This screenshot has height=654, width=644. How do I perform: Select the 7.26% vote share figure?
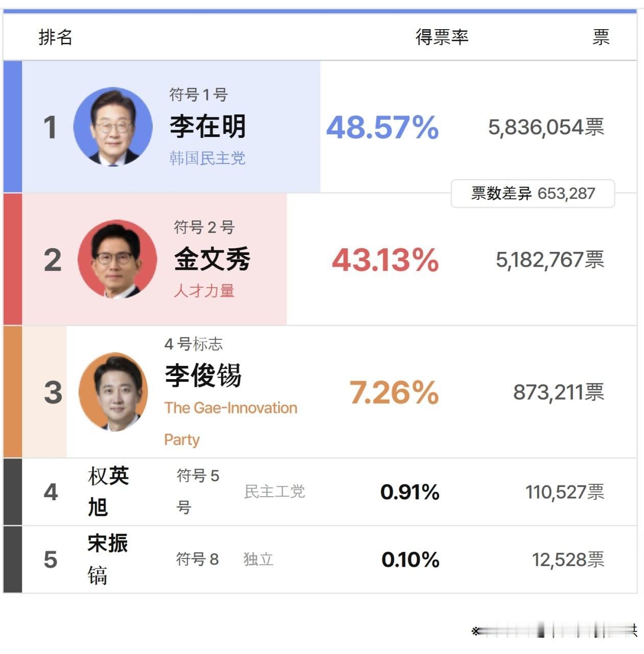(394, 392)
